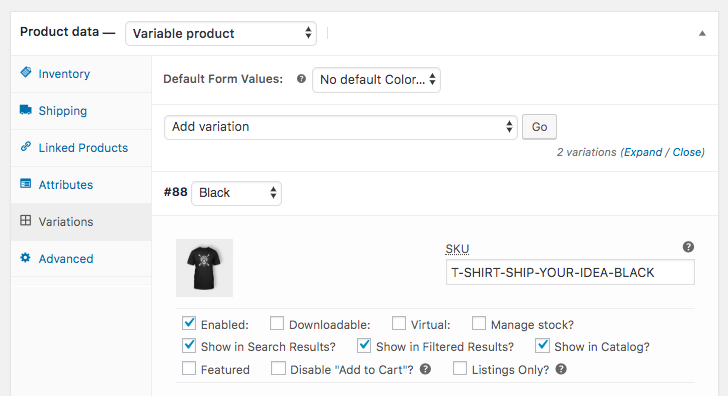This screenshot has height=396, width=728.
Task: Click help icon beside Default Form Values
Action: tap(301, 79)
